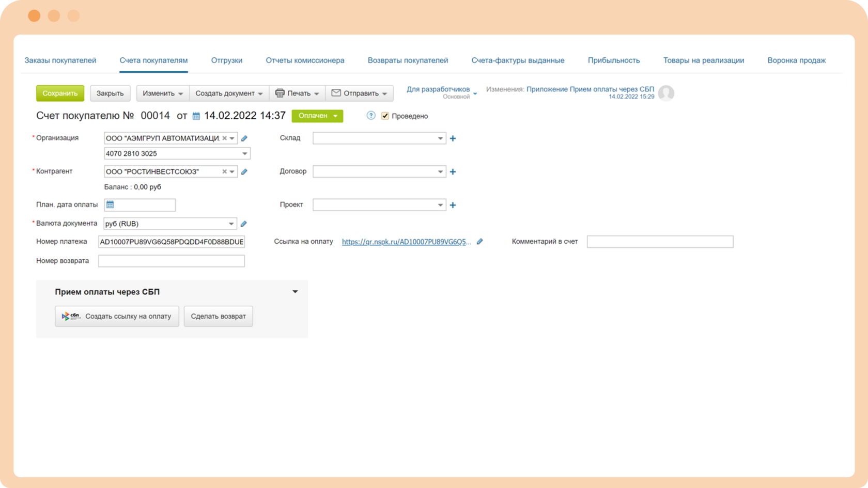868x488 pixels.
Task: Open the Отправить dropdown menu
Action: point(359,93)
